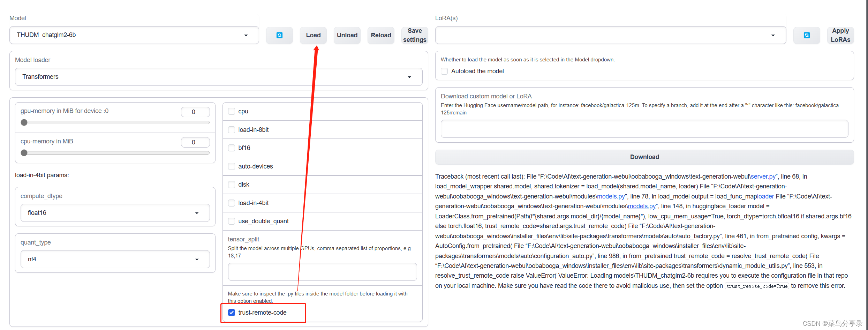Open the server.py link in the traceback
Screen dimensions: 868x330
[x=763, y=177]
